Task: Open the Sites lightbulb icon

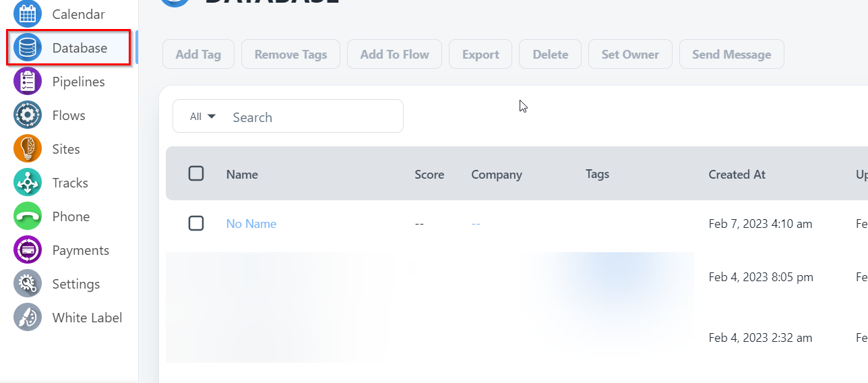Action: point(28,149)
